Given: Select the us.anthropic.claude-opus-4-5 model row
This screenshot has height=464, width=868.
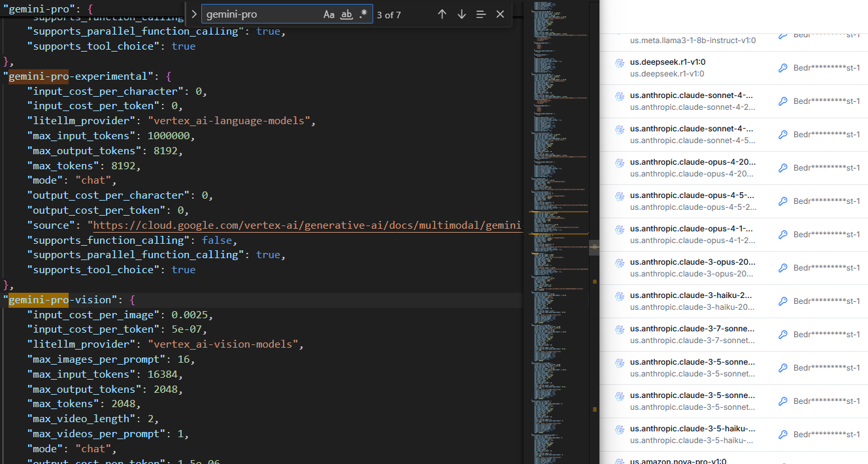Looking at the screenshot, I should pos(692,201).
